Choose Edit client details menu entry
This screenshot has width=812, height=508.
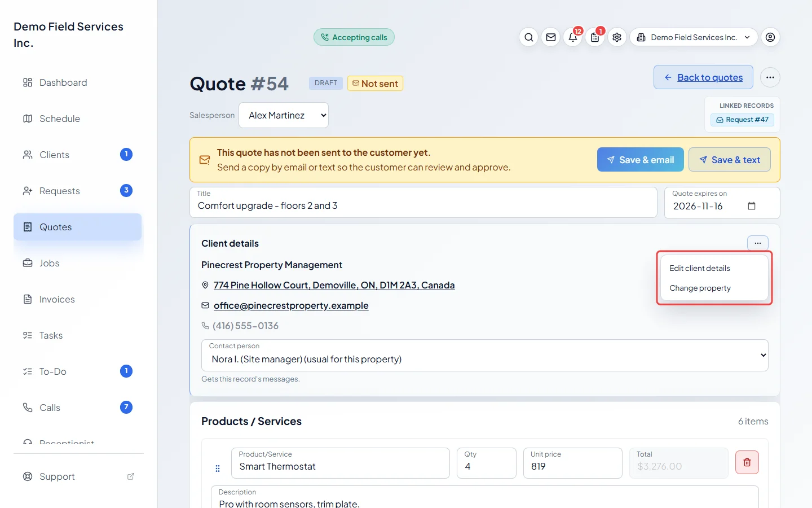click(x=714, y=268)
